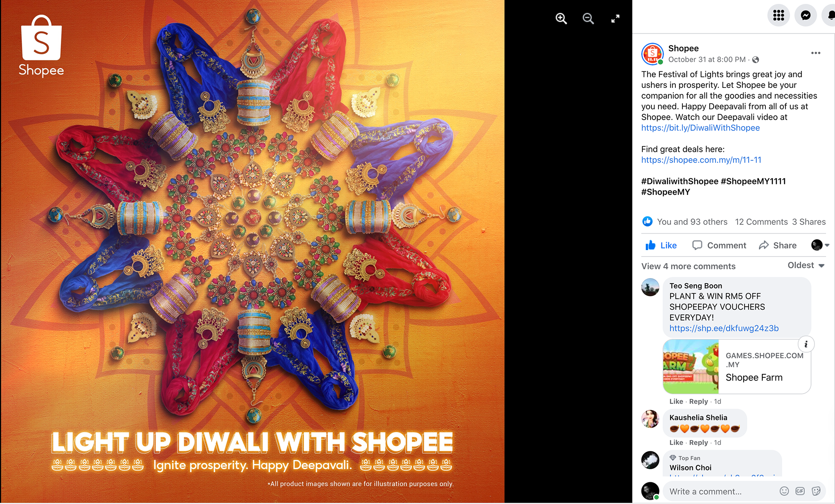This screenshot has width=835, height=504.
Task: Open post options three-dot menu
Action: point(815,53)
